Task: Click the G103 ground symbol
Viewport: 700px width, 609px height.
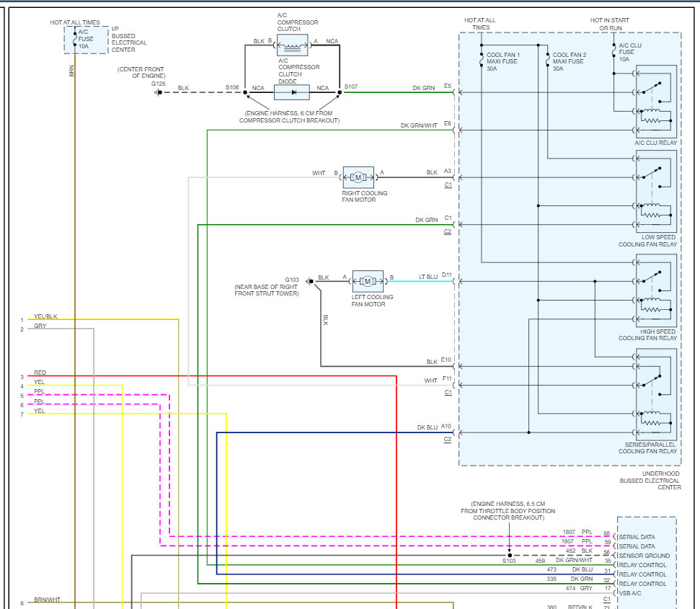Action: (310, 282)
